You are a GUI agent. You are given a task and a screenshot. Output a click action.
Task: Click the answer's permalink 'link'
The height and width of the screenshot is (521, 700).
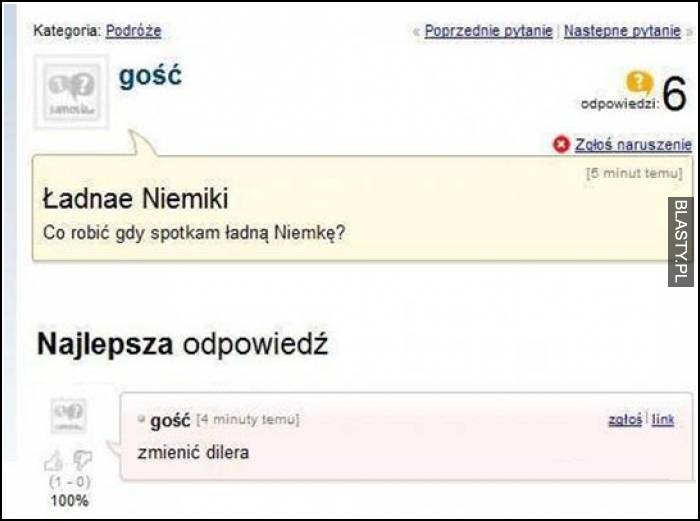(663, 420)
